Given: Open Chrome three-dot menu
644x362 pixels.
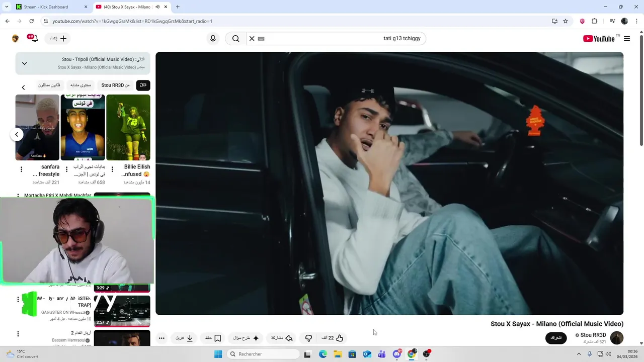Looking at the screenshot, I should (x=636, y=21).
